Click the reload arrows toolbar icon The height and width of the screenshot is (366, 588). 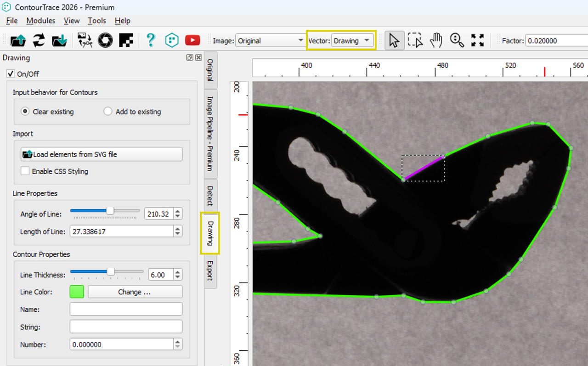point(39,40)
